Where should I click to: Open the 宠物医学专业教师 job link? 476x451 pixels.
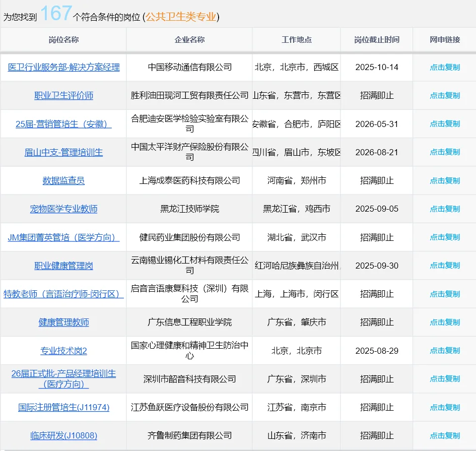[x=64, y=209]
